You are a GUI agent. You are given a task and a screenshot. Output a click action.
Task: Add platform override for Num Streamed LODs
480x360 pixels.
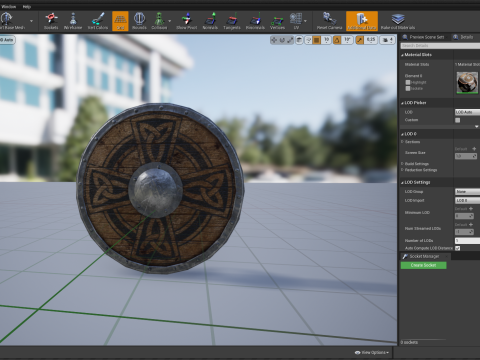tap(471, 225)
